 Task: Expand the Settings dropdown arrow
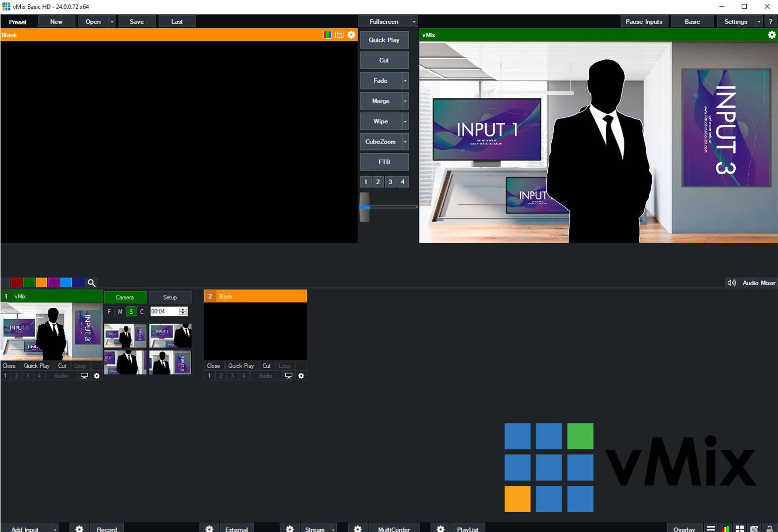759,22
